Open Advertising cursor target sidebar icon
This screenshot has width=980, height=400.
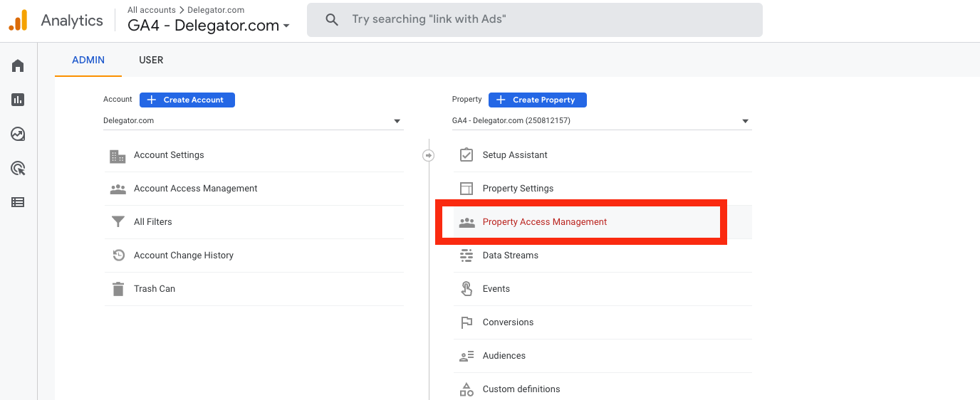click(x=18, y=169)
